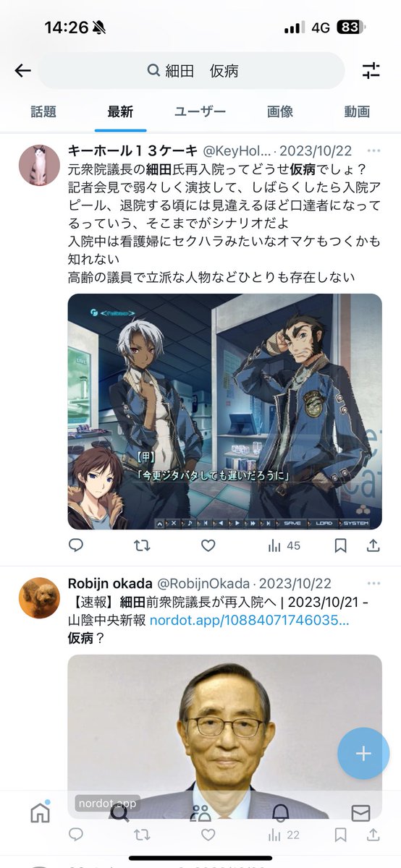Tap the search field containing 細田 仮病
This screenshot has width=401, height=868.
tap(192, 70)
